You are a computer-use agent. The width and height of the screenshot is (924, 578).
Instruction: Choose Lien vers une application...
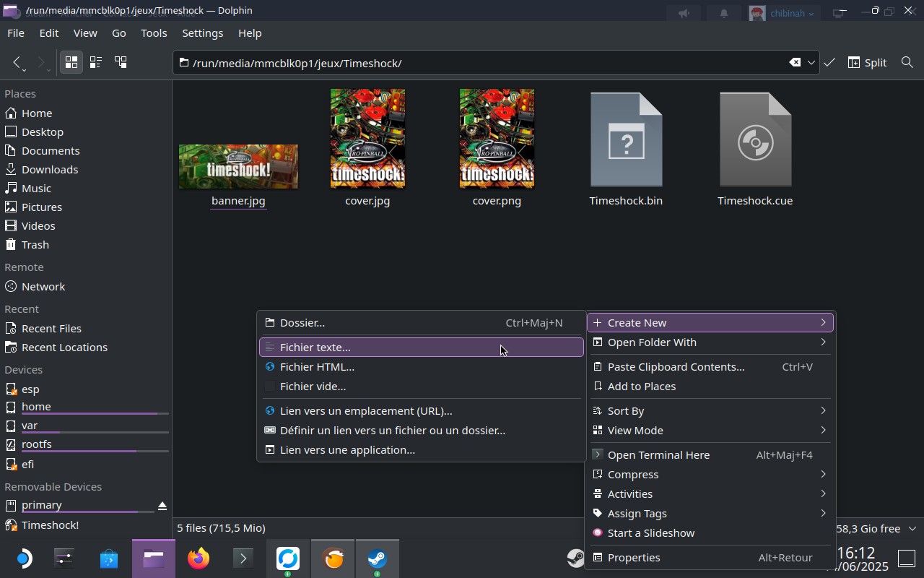[421, 450]
